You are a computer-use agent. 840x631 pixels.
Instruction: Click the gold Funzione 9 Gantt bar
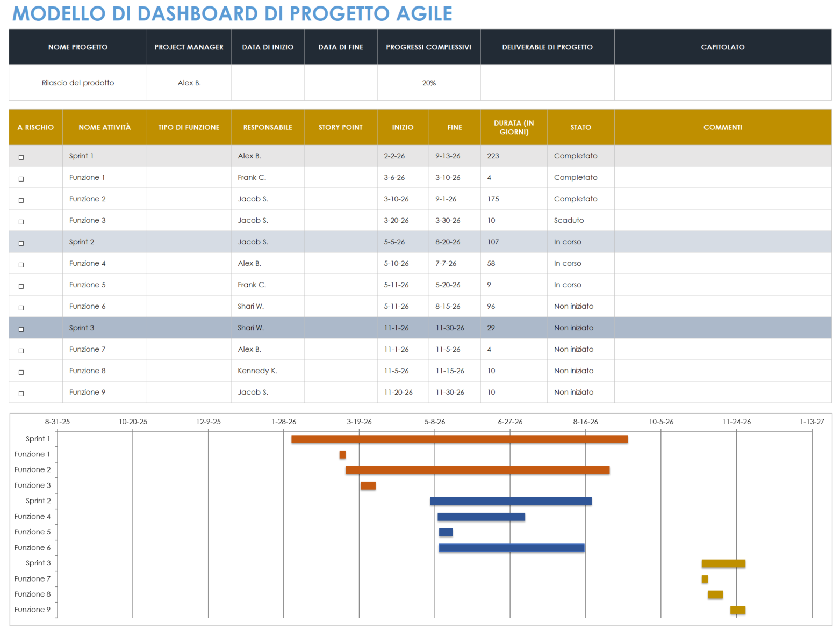pyautogui.click(x=738, y=610)
